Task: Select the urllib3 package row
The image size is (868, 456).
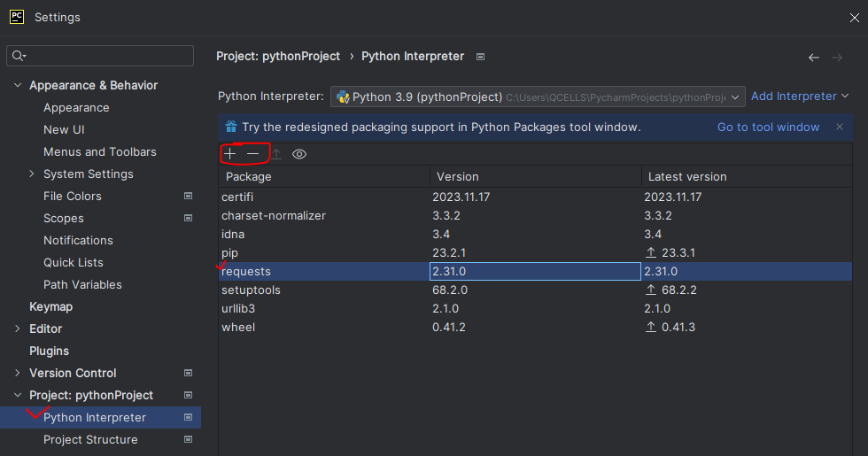Action: pos(535,308)
